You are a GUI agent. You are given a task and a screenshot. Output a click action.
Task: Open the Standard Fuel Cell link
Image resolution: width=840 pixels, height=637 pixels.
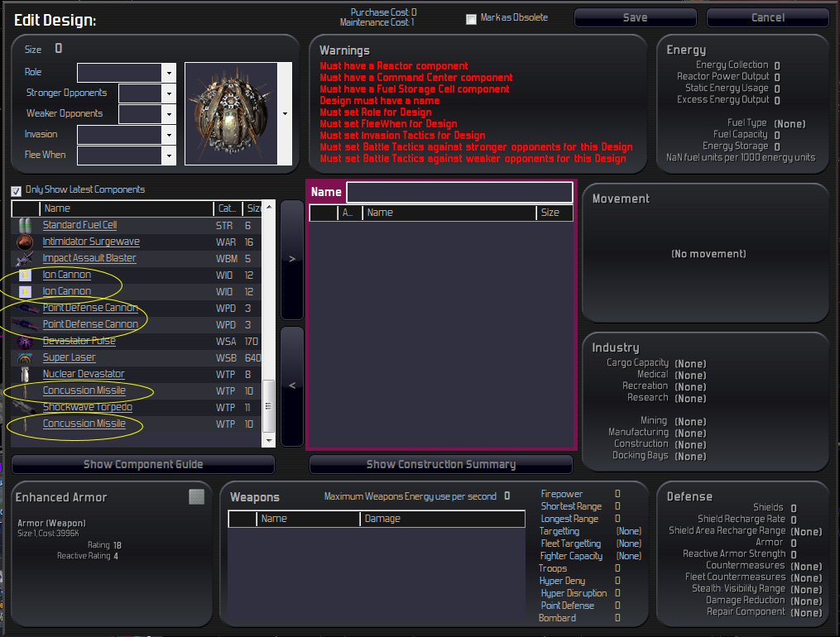coord(79,225)
